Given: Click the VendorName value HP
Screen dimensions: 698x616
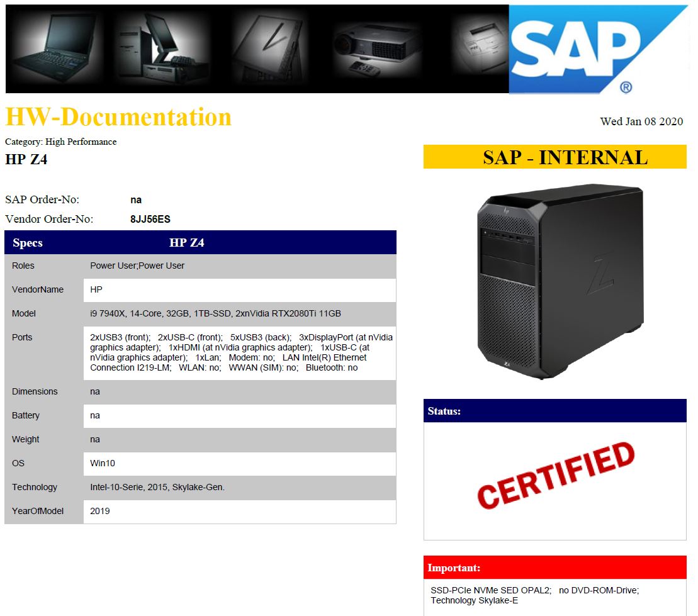Looking at the screenshot, I should (x=96, y=289).
